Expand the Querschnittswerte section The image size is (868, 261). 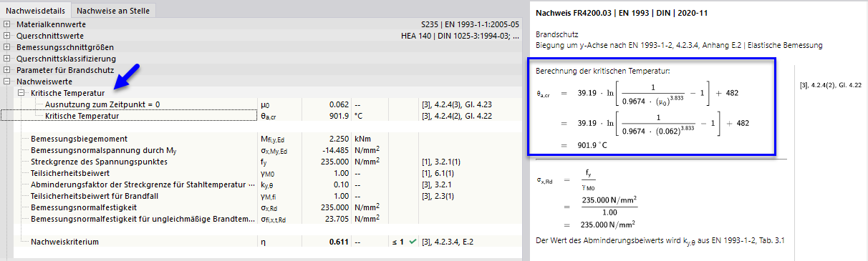coord(7,36)
